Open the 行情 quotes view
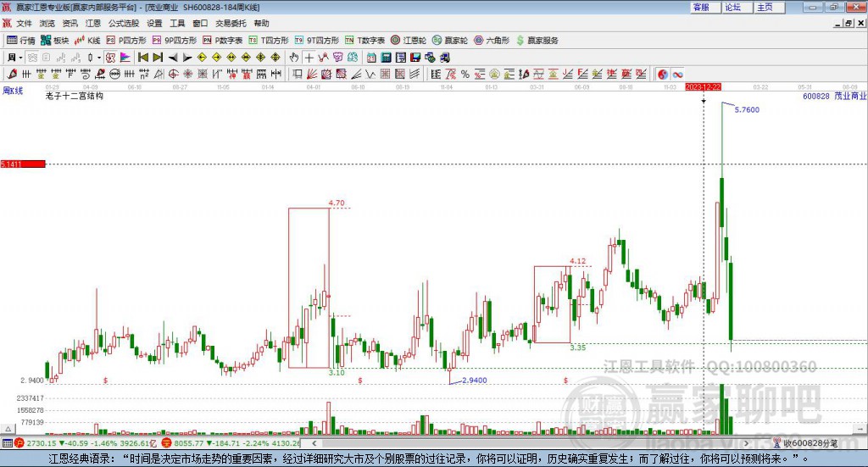 point(20,41)
